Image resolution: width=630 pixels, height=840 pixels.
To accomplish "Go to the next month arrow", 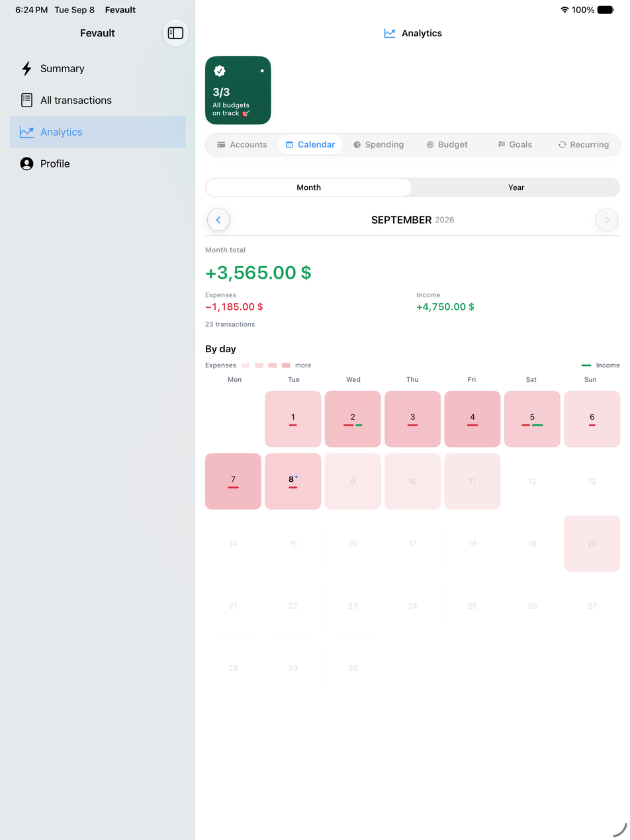I will (607, 220).
